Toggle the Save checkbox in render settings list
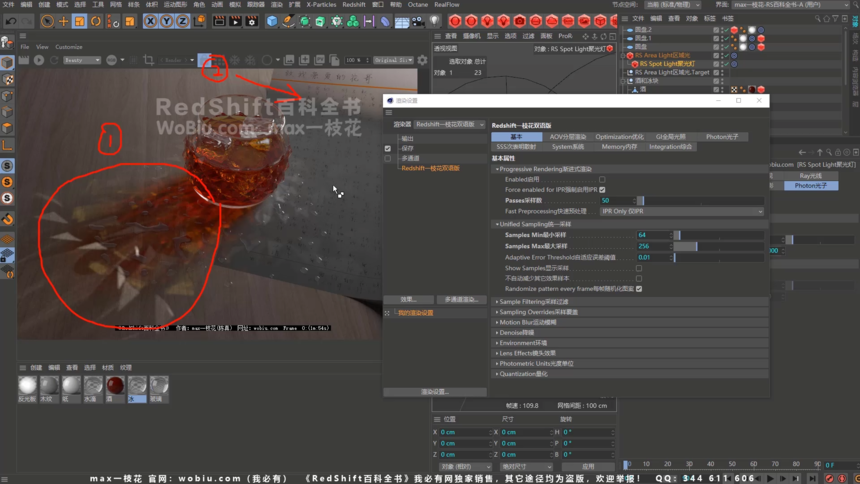The width and height of the screenshot is (860, 484). 388,149
